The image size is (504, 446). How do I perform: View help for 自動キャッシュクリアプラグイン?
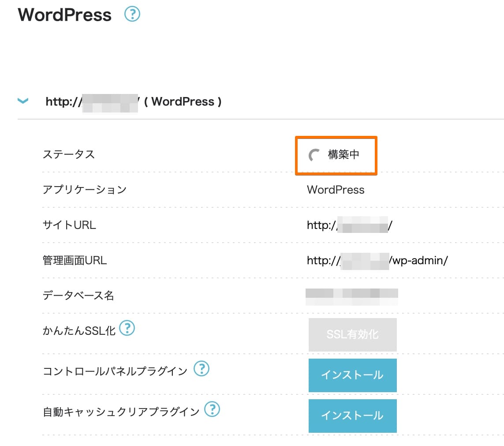tap(213, 410)
